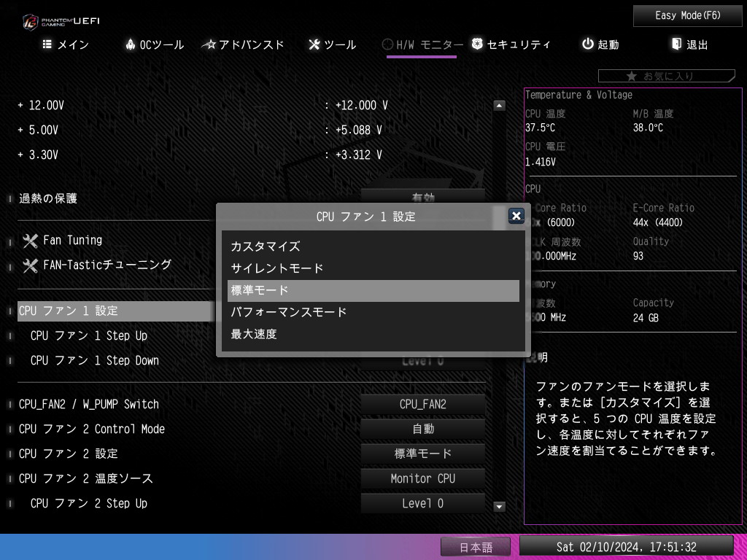Click the E-Core Ratio 44x (4400) value
Image resolution: width=747 pixels, height=560 pixels.
(658, 222)
